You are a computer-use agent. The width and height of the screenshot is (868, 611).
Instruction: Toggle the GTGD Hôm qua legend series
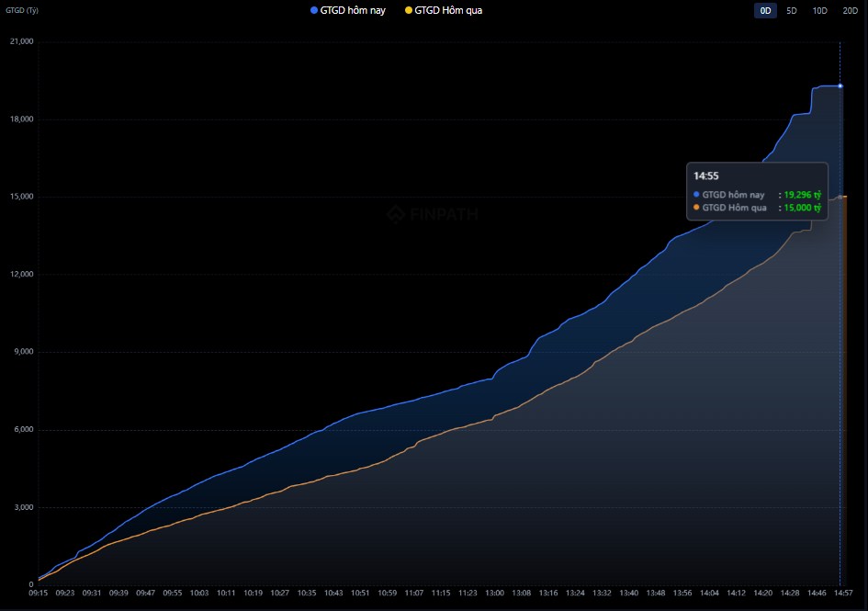pyautogui.click(x=444, y=10)
